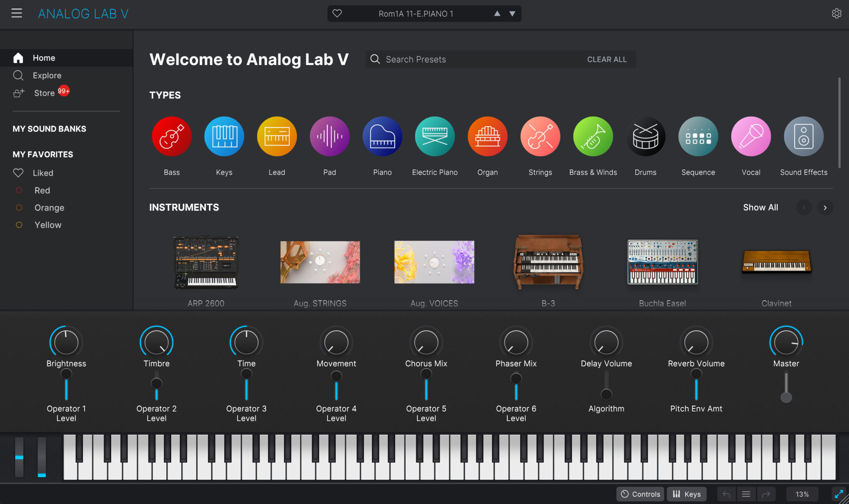Click the previous preset up arrow
Screen dimensions: 849x504
point(497,13)
